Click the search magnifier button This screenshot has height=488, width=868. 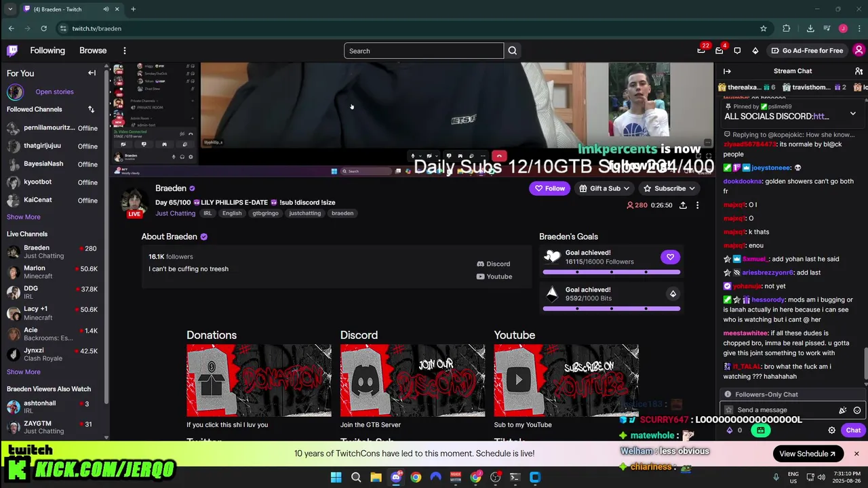[513, 51]
